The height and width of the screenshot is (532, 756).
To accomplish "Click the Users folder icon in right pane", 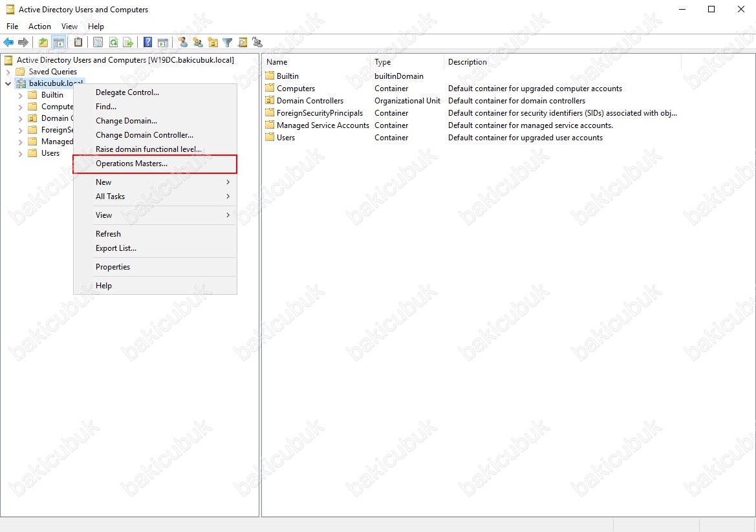I will point(270,137).
